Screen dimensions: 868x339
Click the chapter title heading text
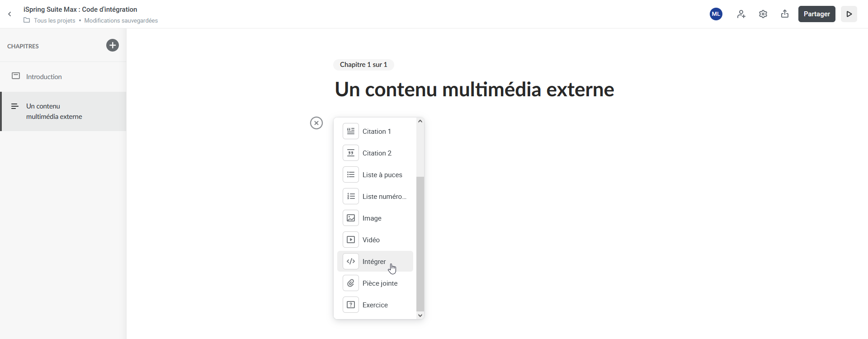pos(474,89)
